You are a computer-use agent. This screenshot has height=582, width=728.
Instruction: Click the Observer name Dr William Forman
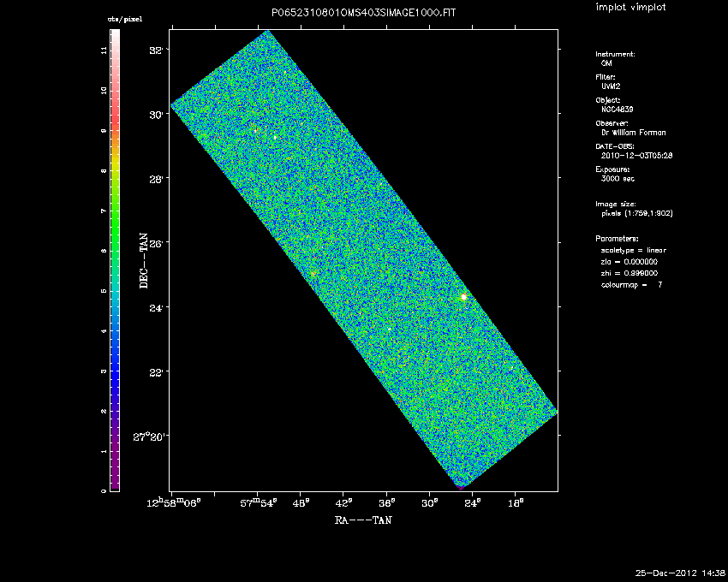pyautogui.click(x=633, y=133)
